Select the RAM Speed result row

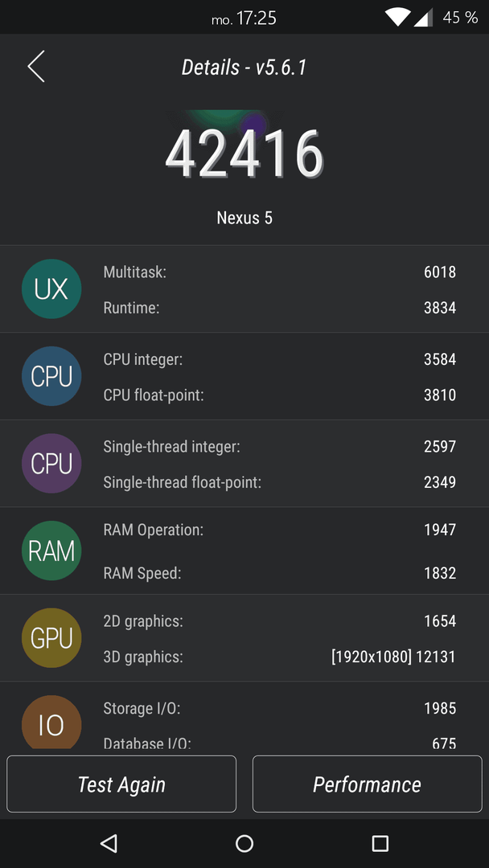pyautogui.click(x=280, y=573)
